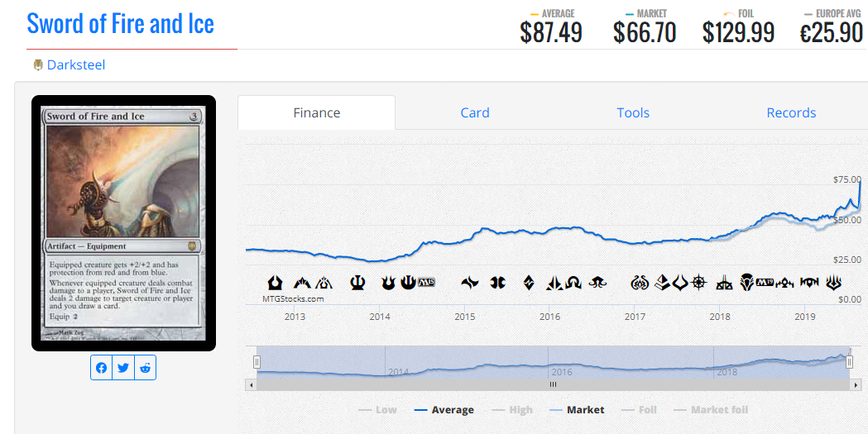Click the $25.00 axis label

click(847, 260)
